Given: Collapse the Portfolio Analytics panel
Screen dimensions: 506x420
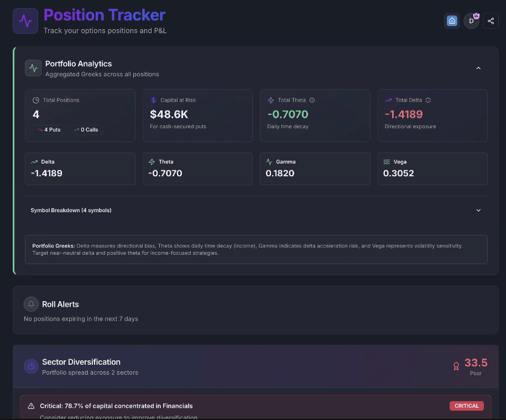Looking at the screenshot, I should pyautogui.click(x=478, y=68).
